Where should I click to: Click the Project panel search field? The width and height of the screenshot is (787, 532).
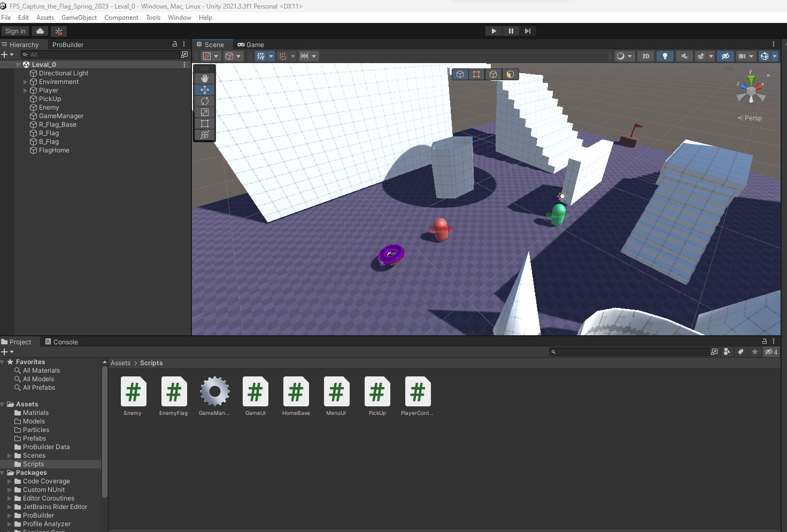[x=631, y=352]
